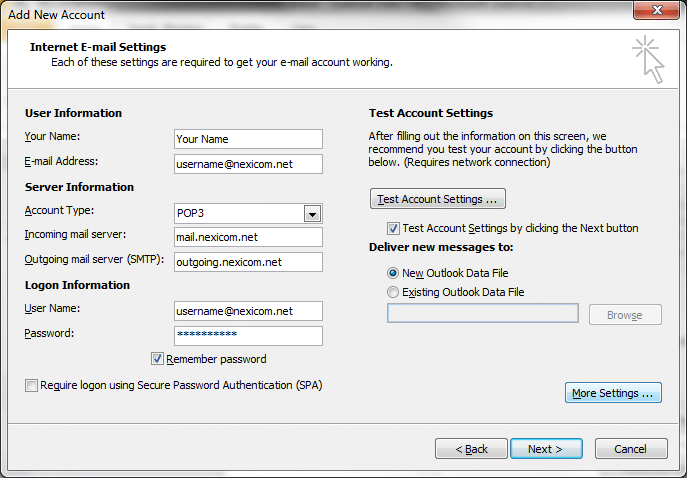Close the Add New Account dialog
The image size is (687, 478).
click(656, 11)
